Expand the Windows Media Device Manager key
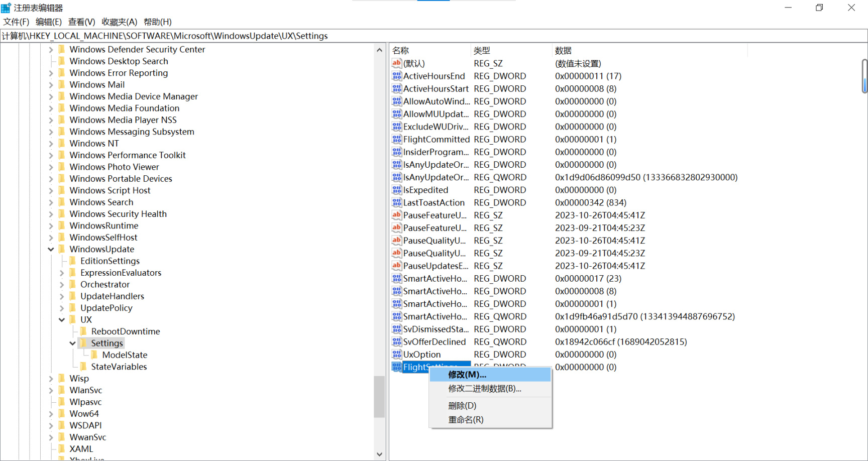This screenshot has height=461, width=868. 51,96
